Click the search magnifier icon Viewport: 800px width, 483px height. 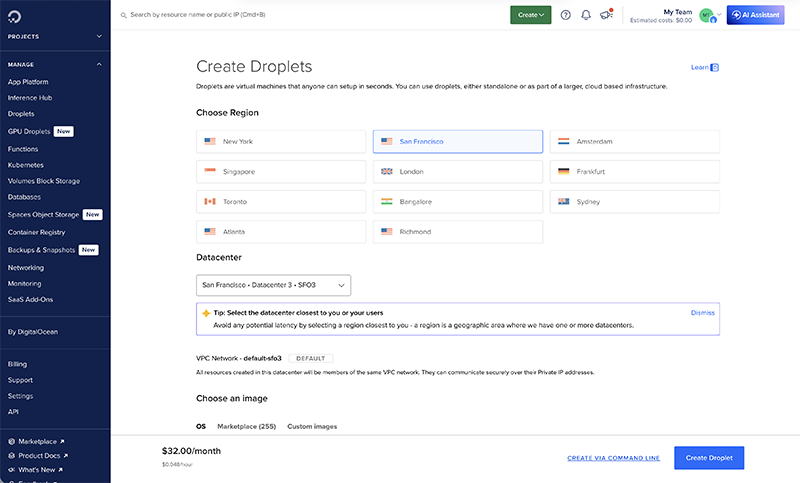(123, 15)
